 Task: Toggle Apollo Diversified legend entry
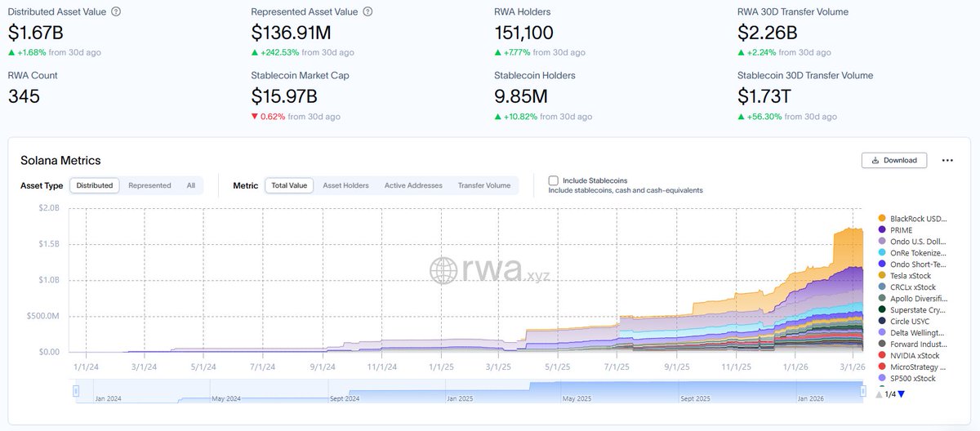pyautogui.click(x=912, y=299)
